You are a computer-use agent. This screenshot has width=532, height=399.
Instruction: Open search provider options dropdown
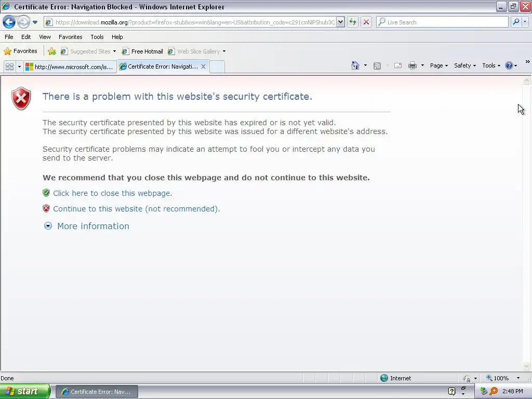pyautogui.click(x=525, y=22)
